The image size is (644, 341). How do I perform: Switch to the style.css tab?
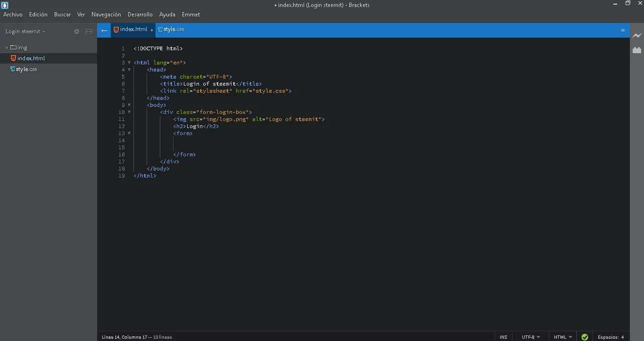(x=171, y=30)
